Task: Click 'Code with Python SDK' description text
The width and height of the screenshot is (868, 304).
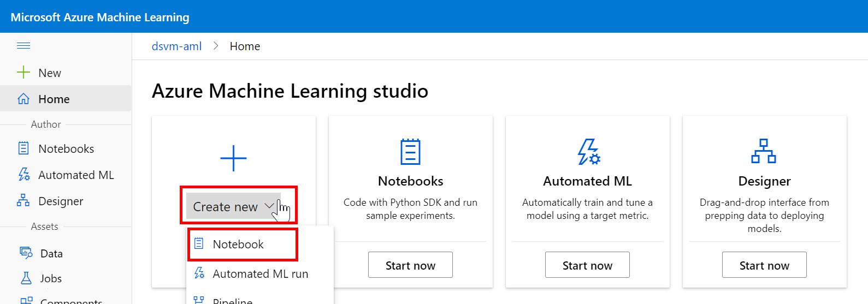Action: coord(410,209)
